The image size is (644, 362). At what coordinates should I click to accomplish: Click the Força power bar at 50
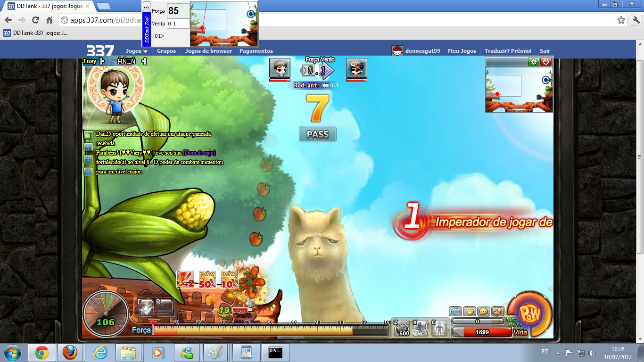click(270, 330)
